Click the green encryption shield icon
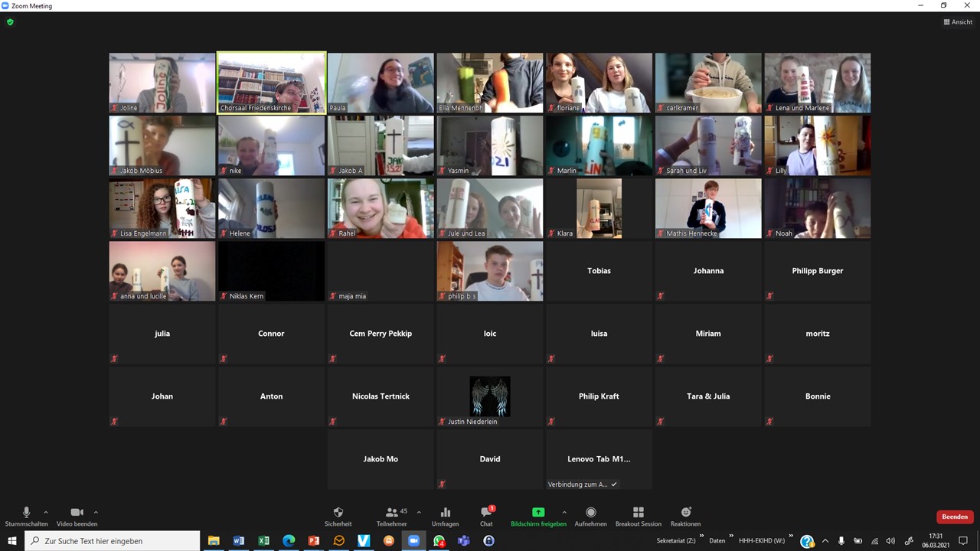The image size is (980, 551). coord(10,22)
